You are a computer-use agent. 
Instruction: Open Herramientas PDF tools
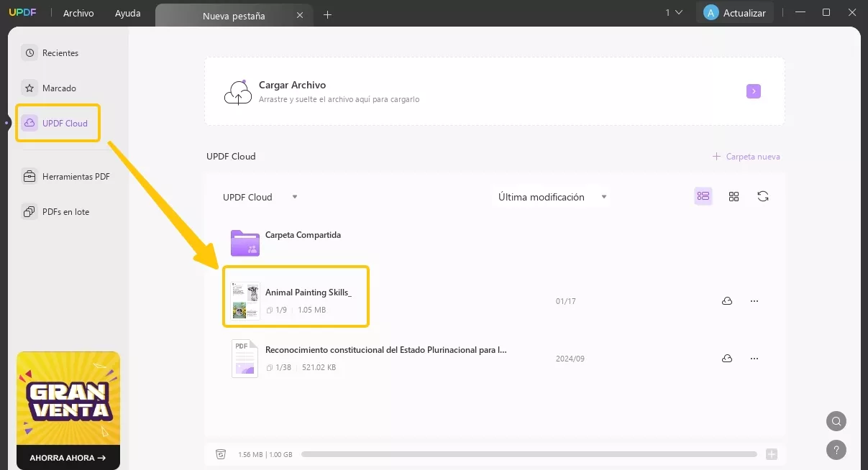coord(66,176)
